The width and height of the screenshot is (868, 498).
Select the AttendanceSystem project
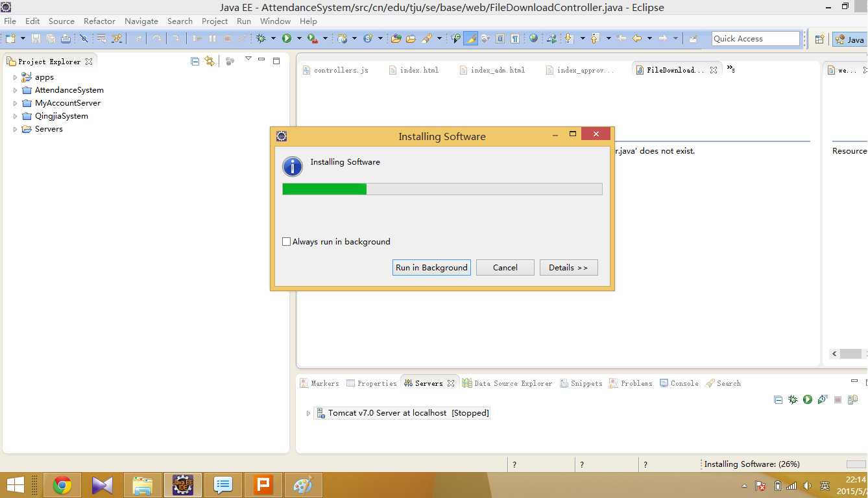(69, 90)
